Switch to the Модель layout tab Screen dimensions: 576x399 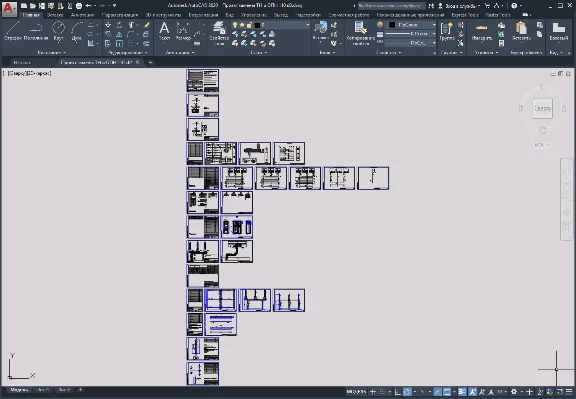pyautogui.click(x=18, y=390)
